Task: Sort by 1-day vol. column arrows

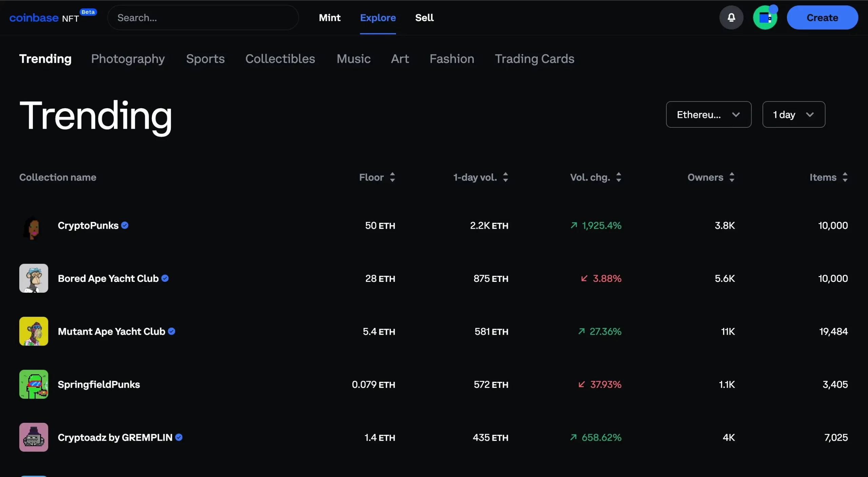Action: click(x=505, y=177)
